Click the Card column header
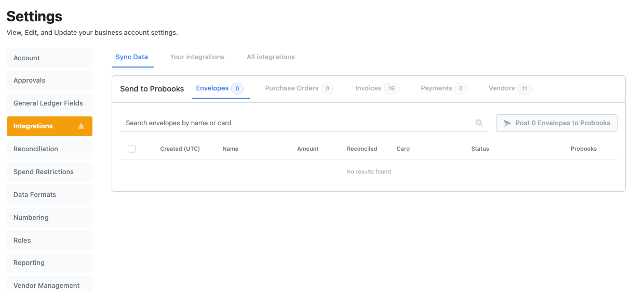Image resolution: width=644 pixels, height=291 pixels. pyautogui.click(x=403, y=149)
